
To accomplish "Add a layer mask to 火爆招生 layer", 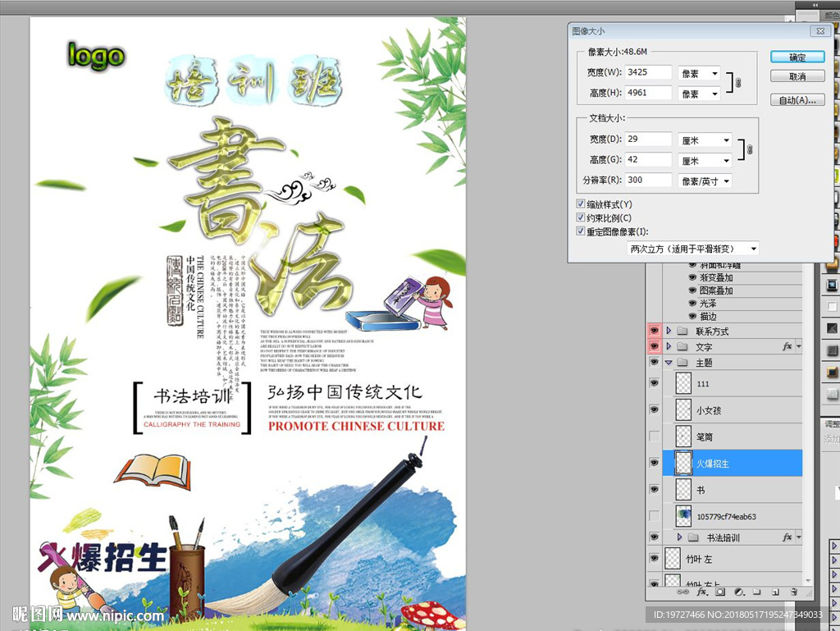I will 720,592.
